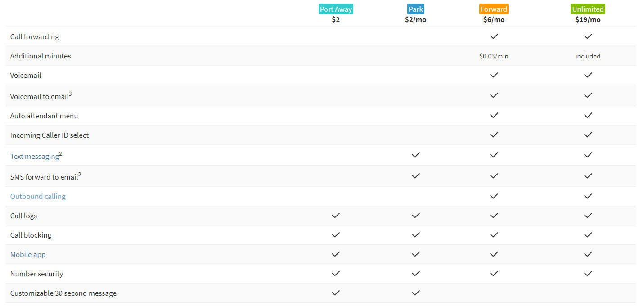Toggle Voicemail to email for the Forward plan
644x306 pixels.
(494, 95)
